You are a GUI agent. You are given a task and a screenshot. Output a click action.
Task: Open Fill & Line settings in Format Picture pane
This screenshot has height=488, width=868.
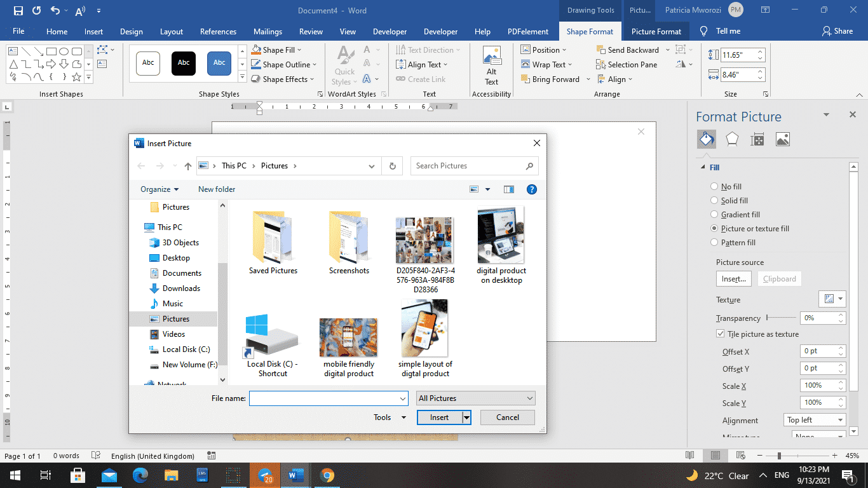[706, 139]
